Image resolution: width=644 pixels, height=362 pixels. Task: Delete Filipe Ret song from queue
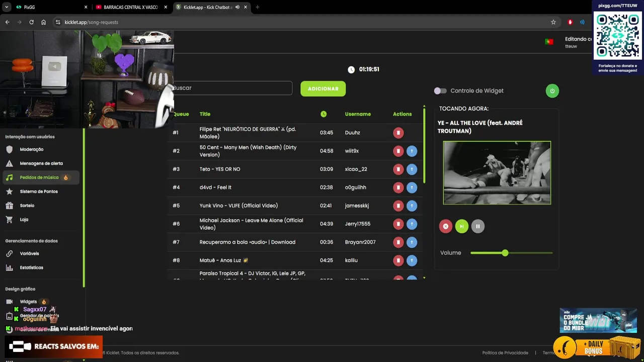point(398,133)
